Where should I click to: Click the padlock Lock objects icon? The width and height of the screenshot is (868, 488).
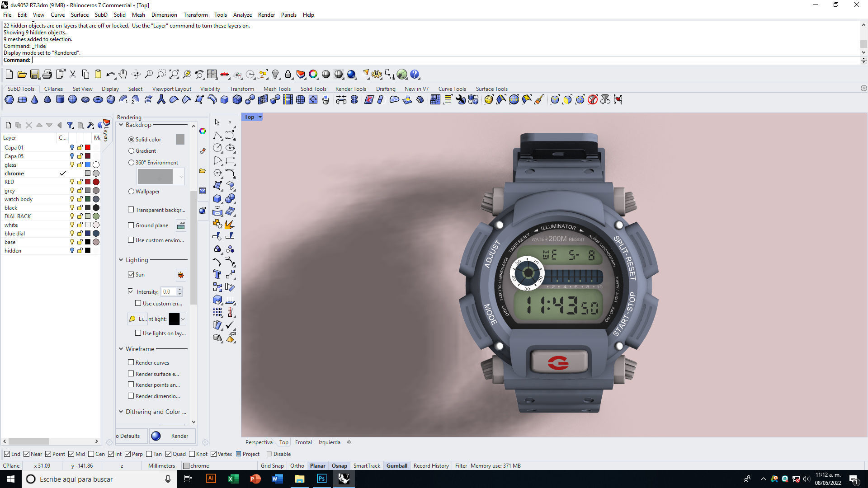click(x=288, y=75)
